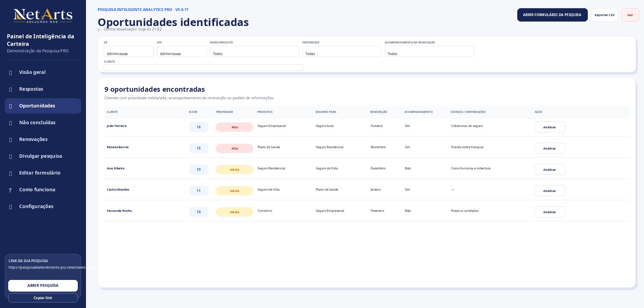
Task: Click the NetArts logo
Action: (43, 16)
